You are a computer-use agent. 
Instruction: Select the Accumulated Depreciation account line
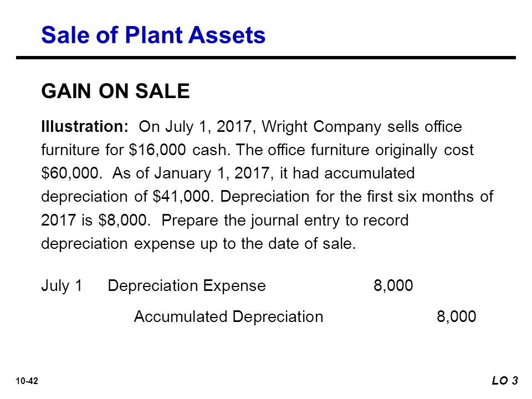pyautogui.click(x=229, y=317)
